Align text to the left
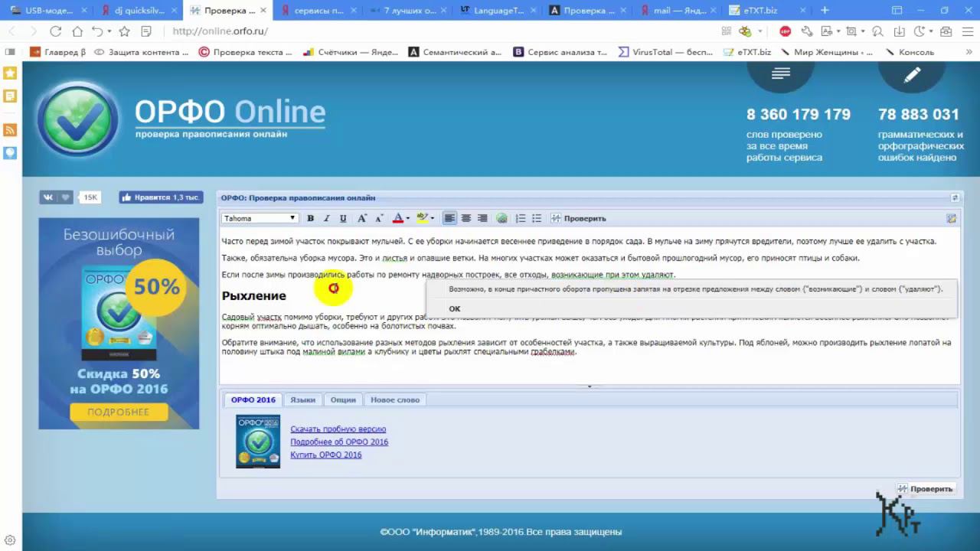Screen dimensions: 980x551 click(449, 218)
